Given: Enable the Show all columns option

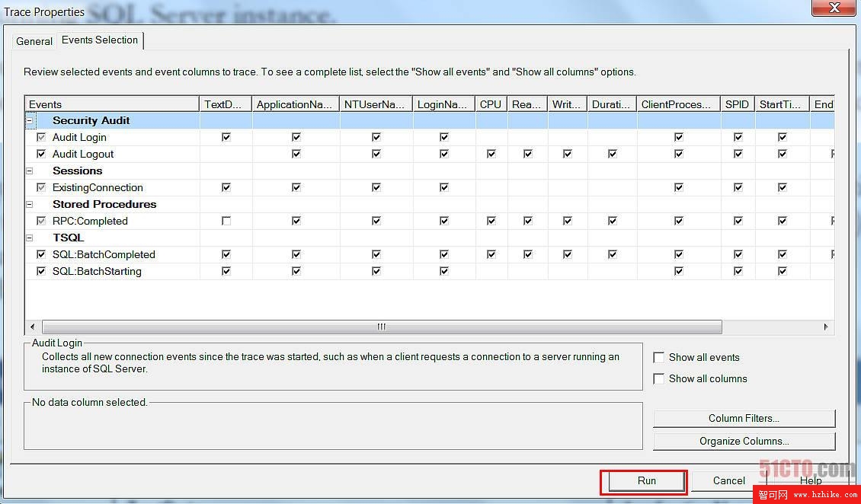Looking at the screenshot, I should tap(659, 379).
